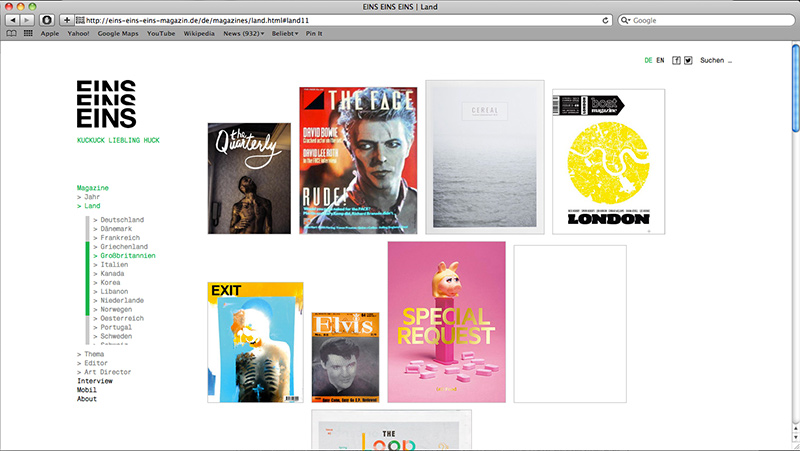The image size is (800, 451).
Task: Open The Quarterly magazine cover
Action: coord(249,179)
